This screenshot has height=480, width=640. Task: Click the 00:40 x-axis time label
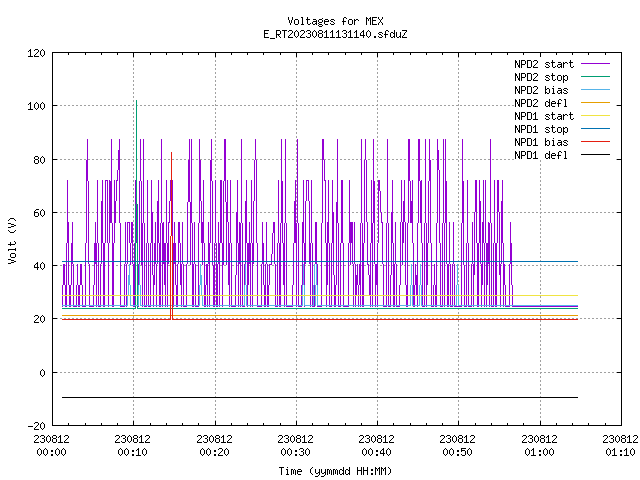click(x=376, y=452)
